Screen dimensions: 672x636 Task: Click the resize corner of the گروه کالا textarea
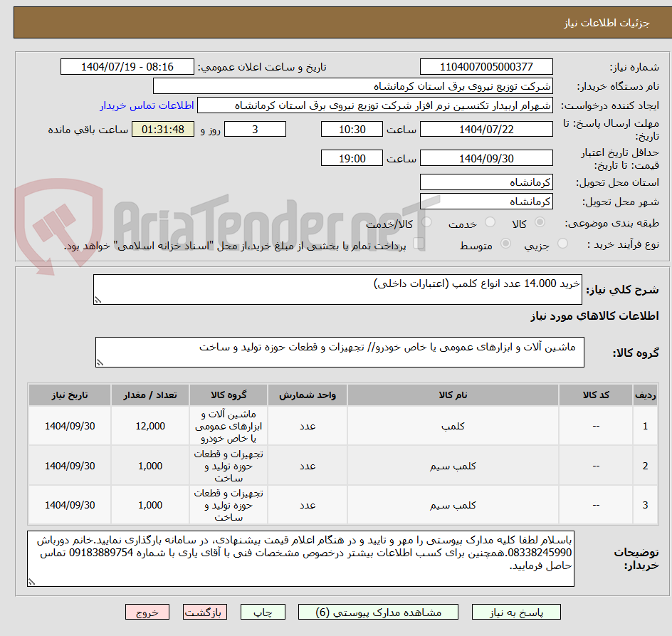(101, 361)
